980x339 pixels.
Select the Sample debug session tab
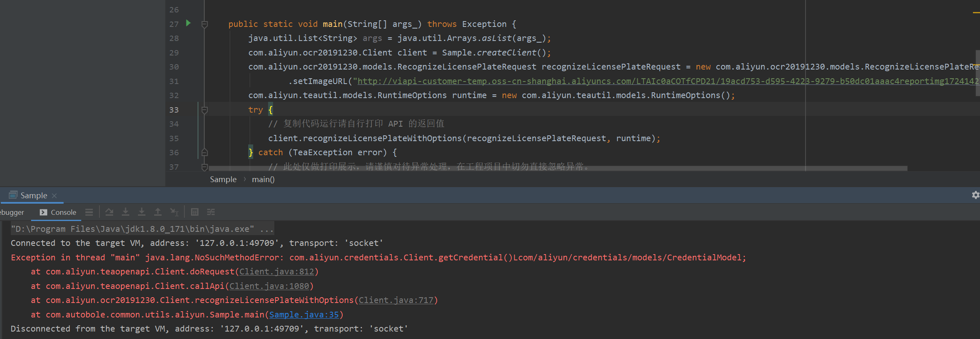coord(33,195)
